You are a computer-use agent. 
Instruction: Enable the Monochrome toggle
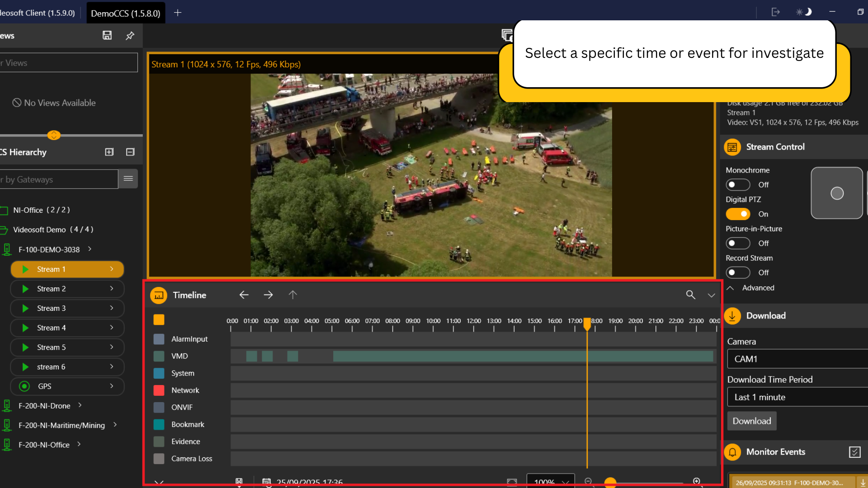738,184
